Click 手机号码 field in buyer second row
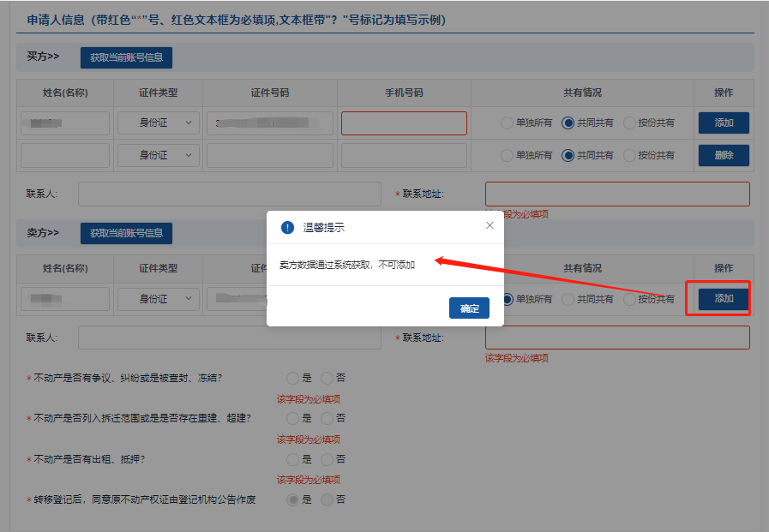 404,155
